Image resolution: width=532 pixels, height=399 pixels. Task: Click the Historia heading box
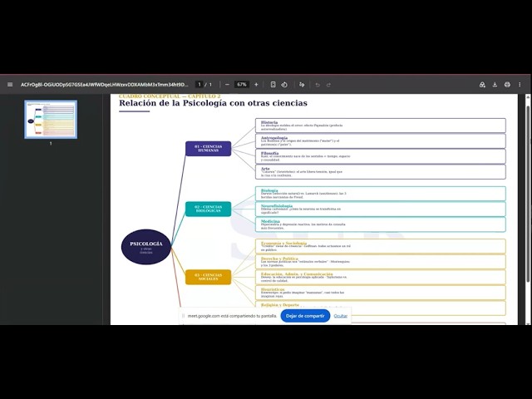381,126
